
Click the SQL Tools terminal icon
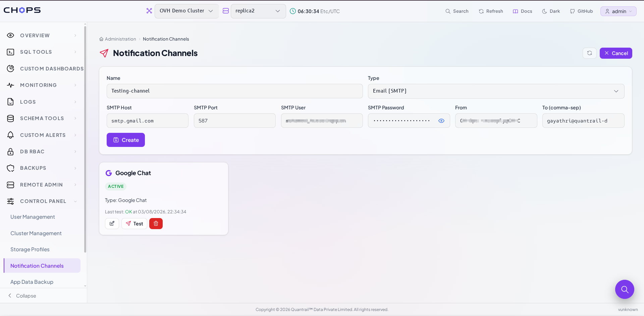pyautogui.click(x=10, y=52)
